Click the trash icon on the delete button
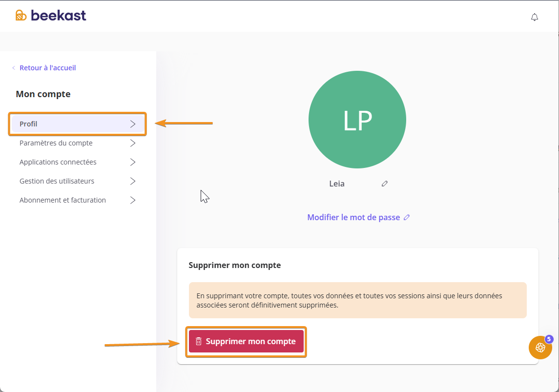The width and height of the screenshot is (559, 392). click(x=199, y=341)
